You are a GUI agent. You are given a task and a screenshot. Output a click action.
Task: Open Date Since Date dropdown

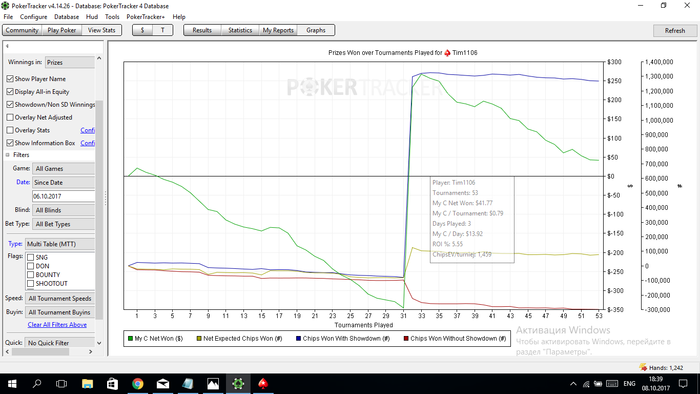(x=63, y=182)
